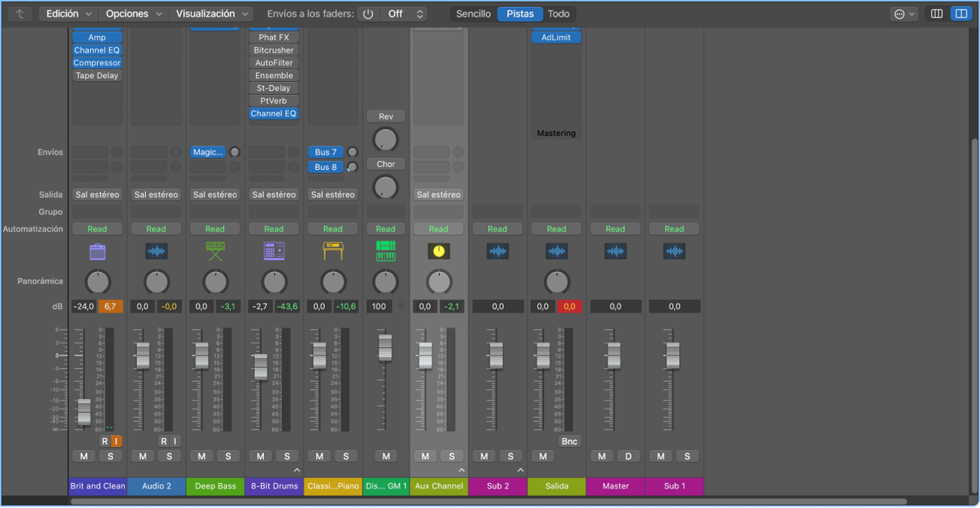Click the pan knob on Aux Channel
Screen dimensions: 980x508
point(438,282)
